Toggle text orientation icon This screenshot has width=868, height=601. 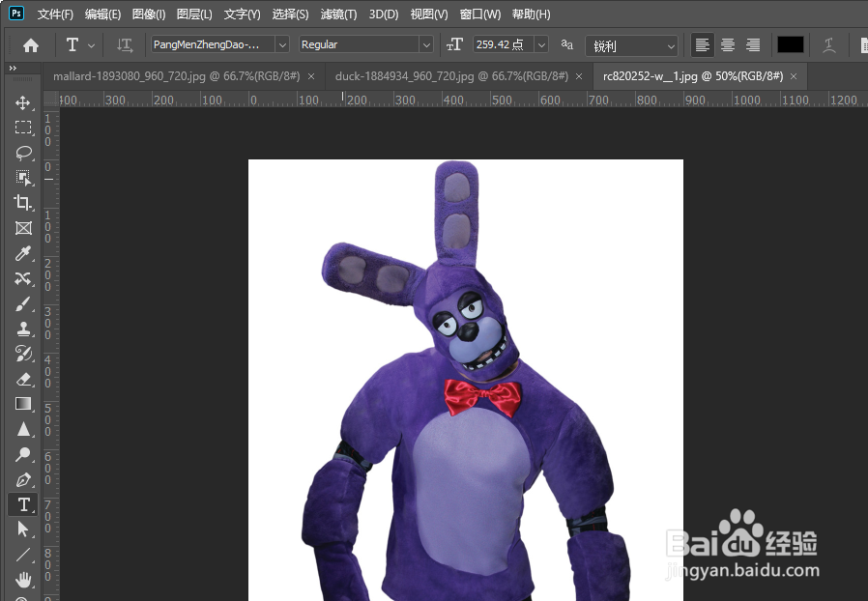[x=125, y=44]
